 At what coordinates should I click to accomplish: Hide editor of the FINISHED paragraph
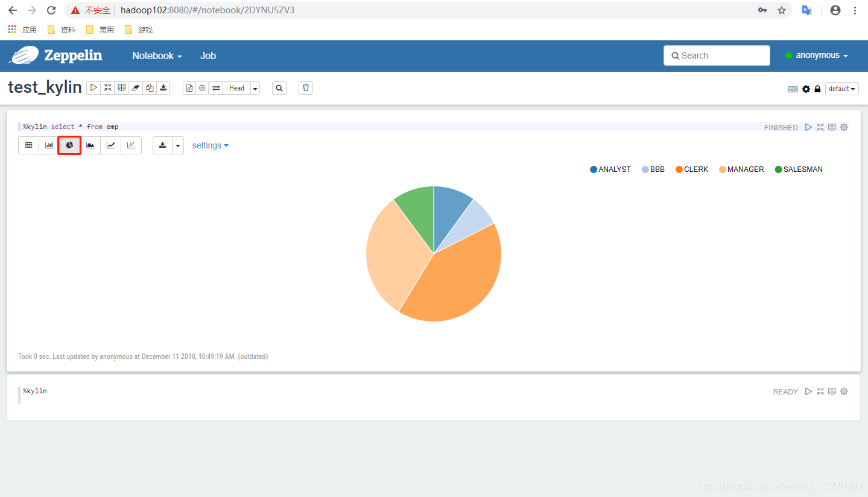click(820, 127)
